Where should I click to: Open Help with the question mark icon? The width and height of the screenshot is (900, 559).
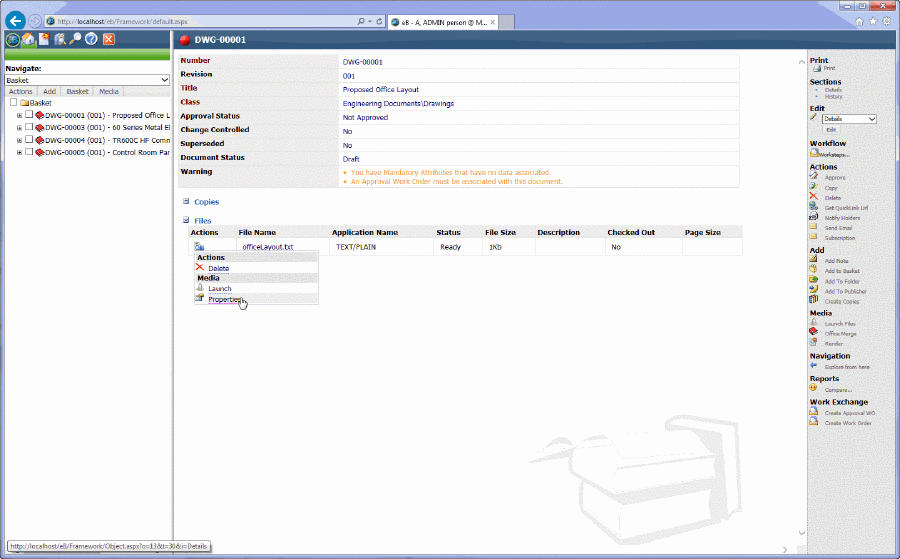point(91,39)
